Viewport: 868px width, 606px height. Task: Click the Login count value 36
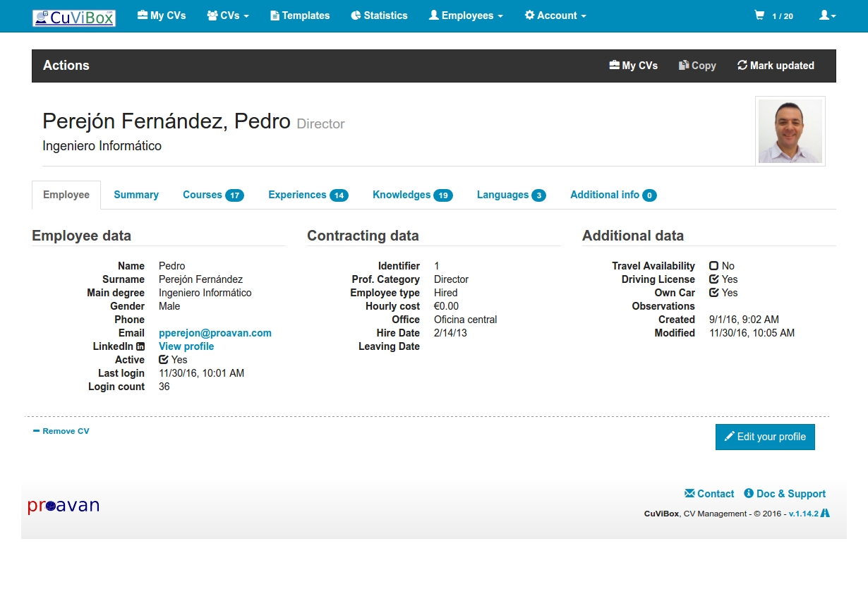click(164, 387)
